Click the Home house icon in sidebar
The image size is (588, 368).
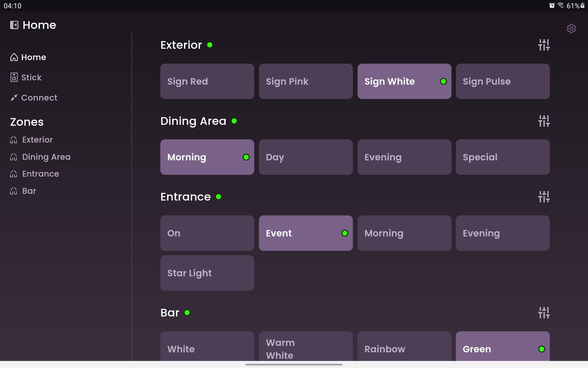14,57
